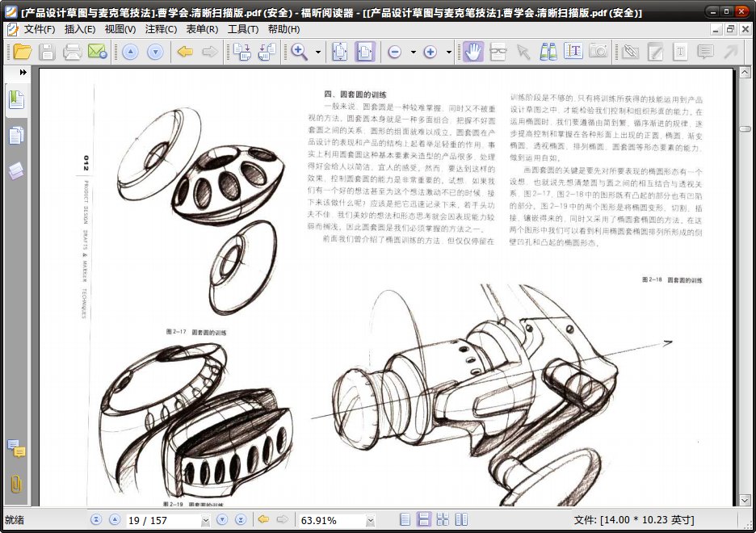756x533 pixels.
Task: Click the file size text 14.00 * 10.23 英寸
Action: [x=648, y=520]
